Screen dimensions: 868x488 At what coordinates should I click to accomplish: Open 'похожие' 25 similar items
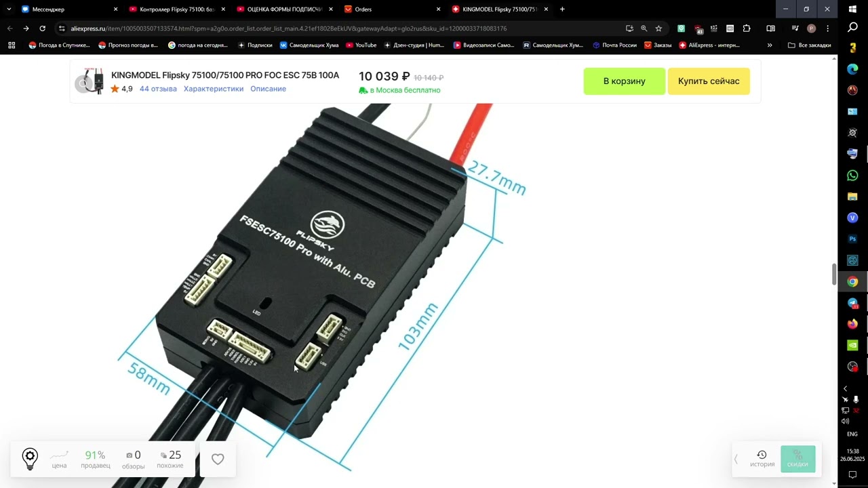[170, 460]
